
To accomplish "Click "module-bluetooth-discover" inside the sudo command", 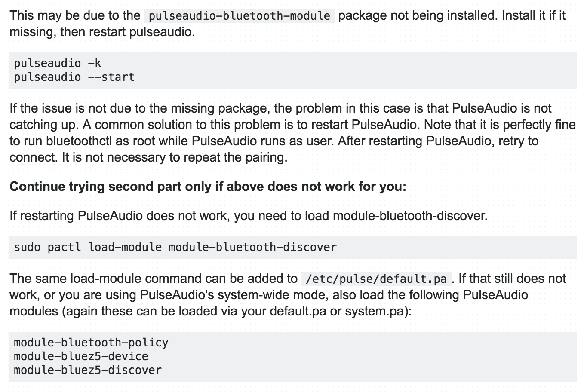I will (x=252, y=248).
